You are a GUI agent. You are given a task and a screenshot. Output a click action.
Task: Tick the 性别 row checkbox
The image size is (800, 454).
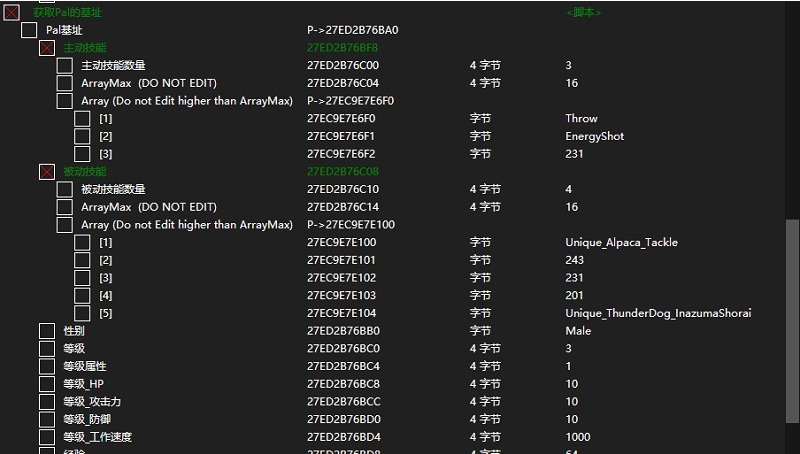click(47, 331)
